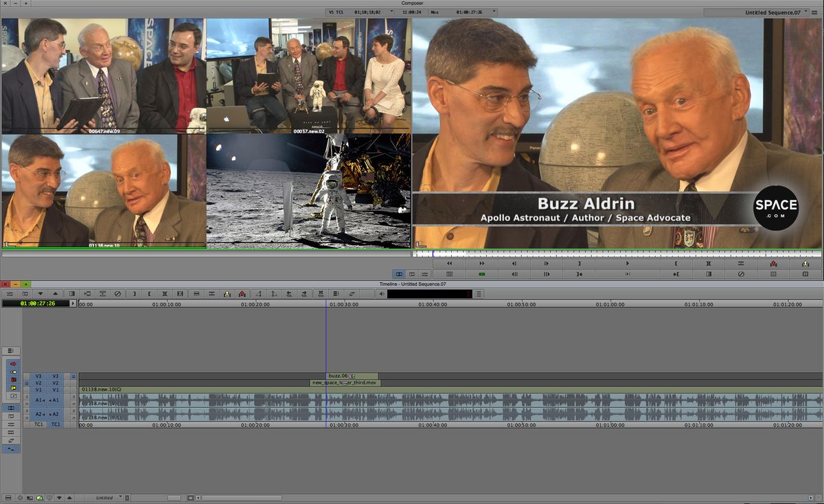The width and height of the screenshot is (824, 504).
Task: Enable the V2 record track selector
Action: (56, 382)
